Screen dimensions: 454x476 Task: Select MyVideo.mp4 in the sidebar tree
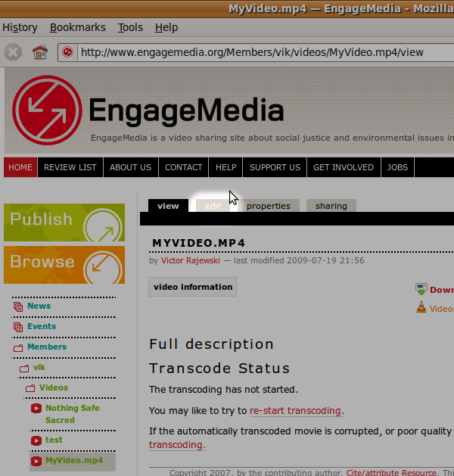[74, 461]
